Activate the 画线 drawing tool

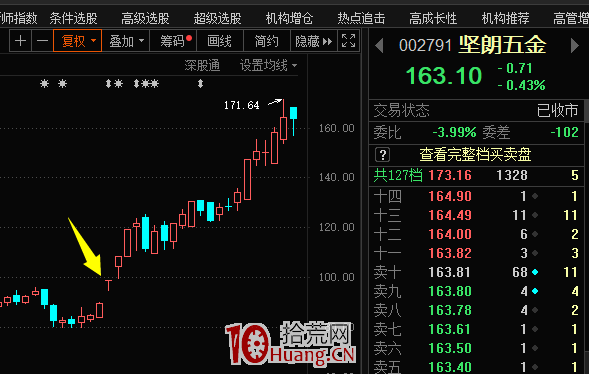pos(220,41)
